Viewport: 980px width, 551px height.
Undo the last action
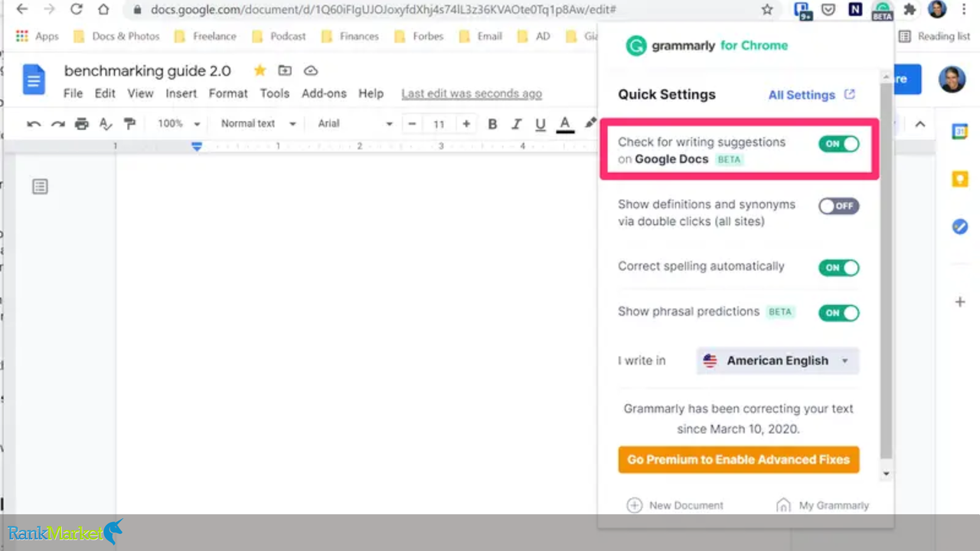coord(34,124)
